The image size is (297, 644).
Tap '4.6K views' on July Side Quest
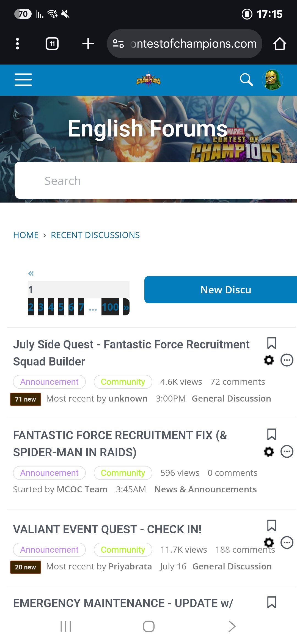[181, 382]
